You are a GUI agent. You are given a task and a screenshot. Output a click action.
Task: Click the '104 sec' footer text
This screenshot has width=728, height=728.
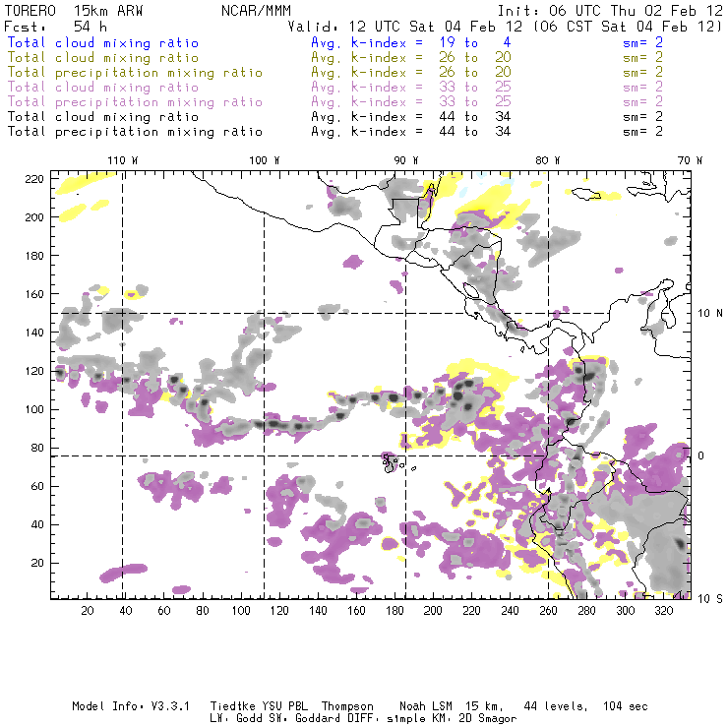point(625,706)
